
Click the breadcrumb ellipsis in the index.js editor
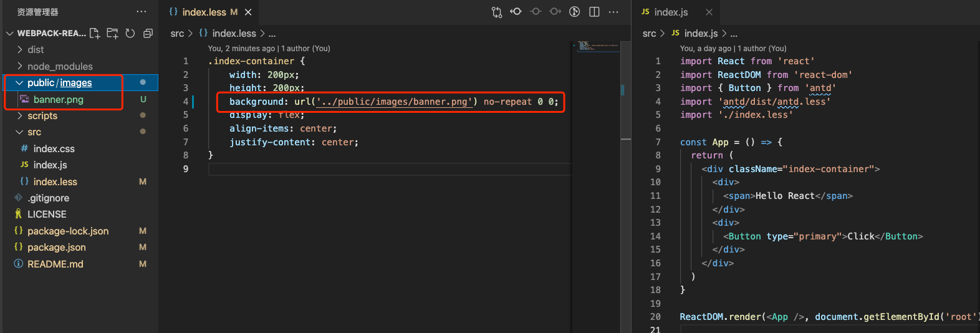(x=734, y=34)
